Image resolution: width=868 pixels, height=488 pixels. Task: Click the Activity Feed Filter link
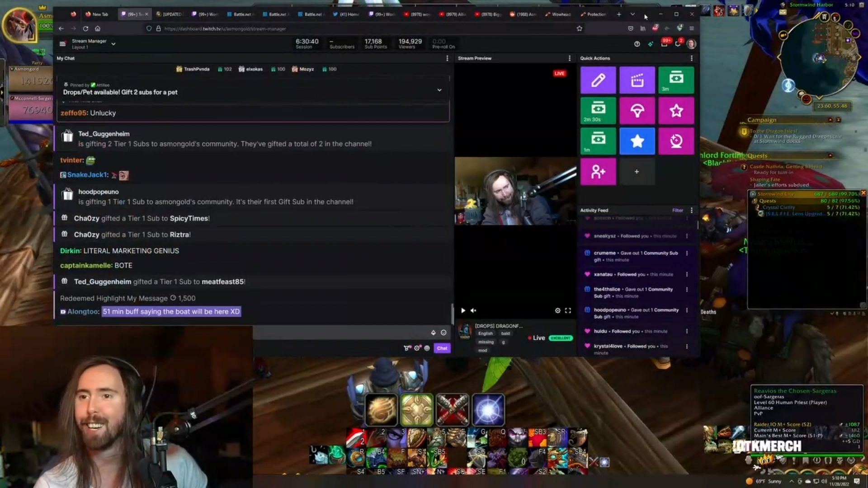(677, 210)
